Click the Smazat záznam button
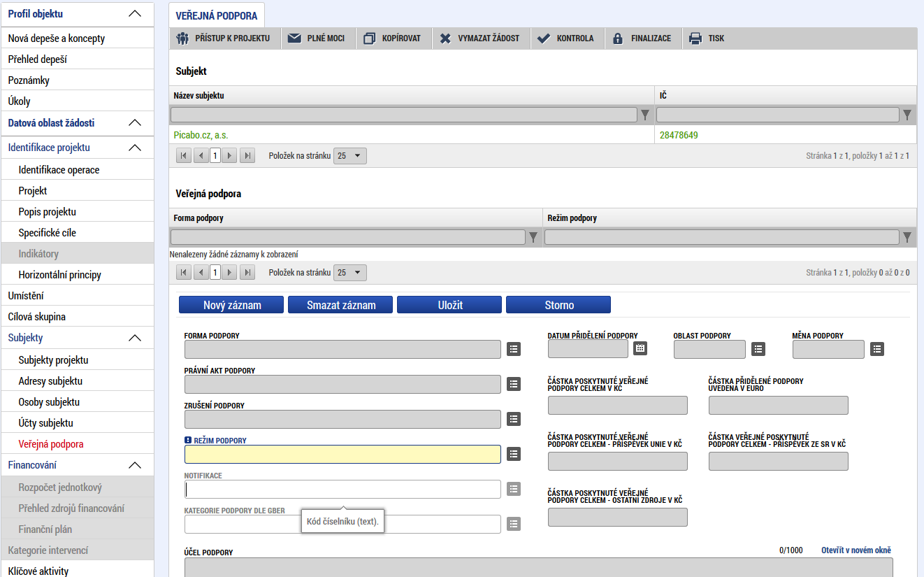Image resolution: width=924 pixels, height=577 pixels. [340, 305]
